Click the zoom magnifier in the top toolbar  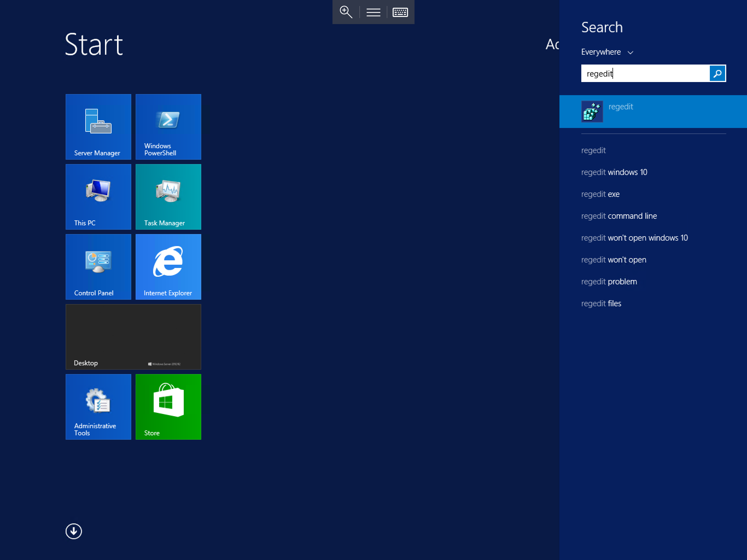(x=346, y=12)
